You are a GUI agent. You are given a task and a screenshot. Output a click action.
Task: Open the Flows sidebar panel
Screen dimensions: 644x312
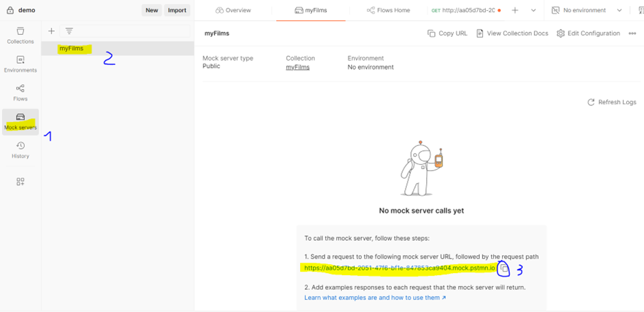(x=20, y=92)
